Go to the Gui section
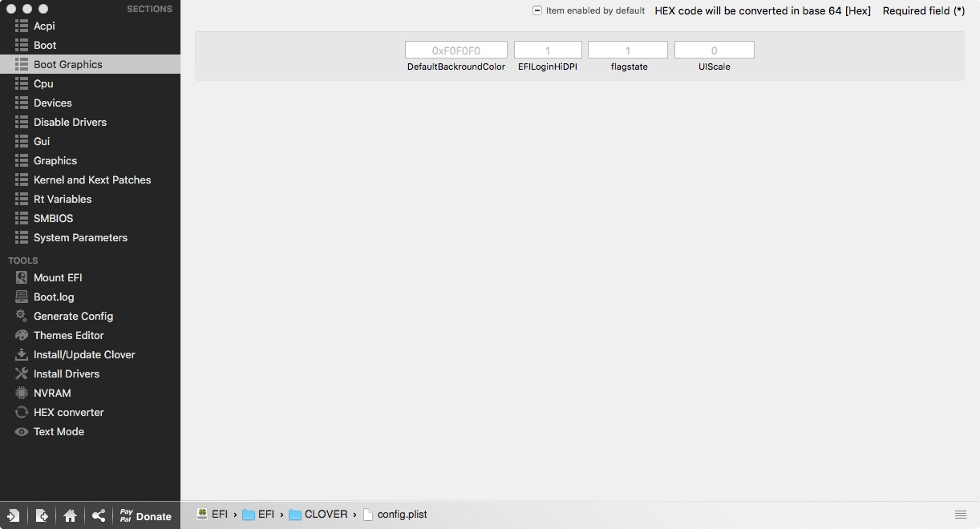This screenshot has width=980, height=529. 90,141
